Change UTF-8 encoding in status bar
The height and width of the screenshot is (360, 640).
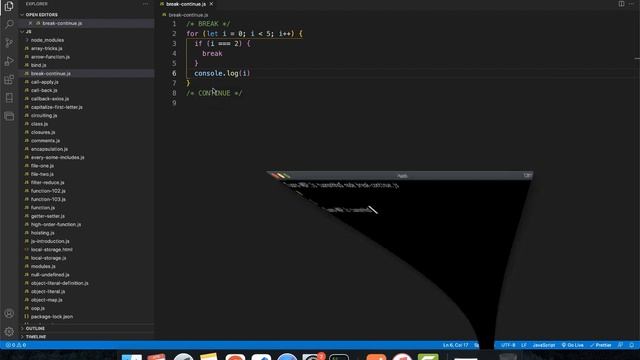tap(508, 345)
